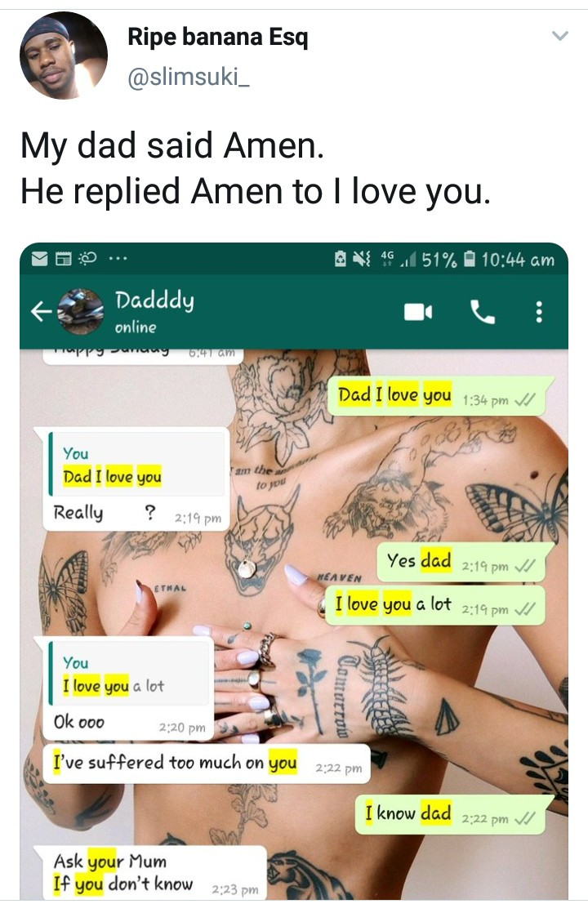The image size is (588, 904).
Task: Tap the quoted "Dad I love you" reply preview
Action: click(x=136, y=464)
